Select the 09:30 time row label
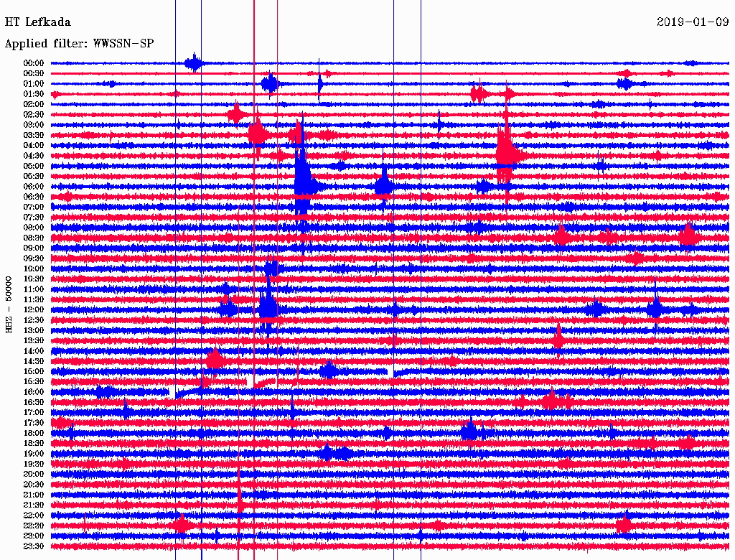Image resolution: width=735 pixels, height=560 pixels. [34, 258]
